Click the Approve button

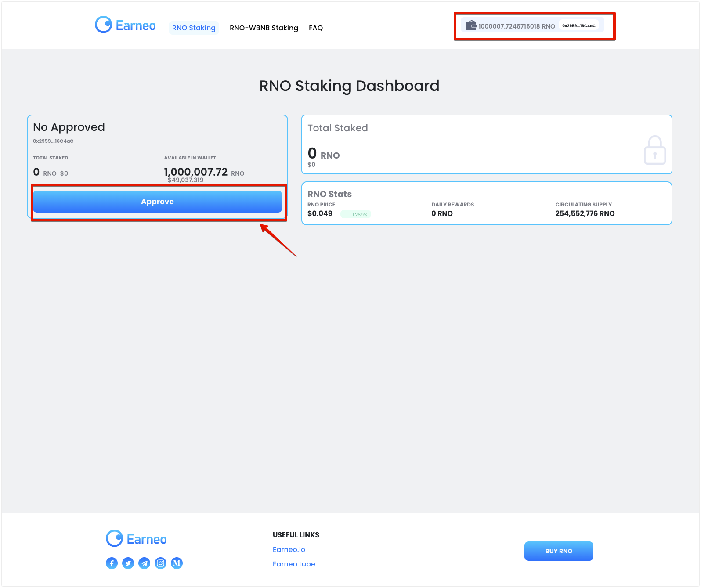(x=158, y=202)
